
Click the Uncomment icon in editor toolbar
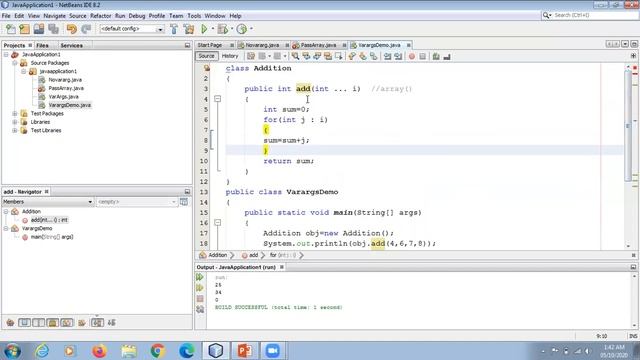[x=447, y=56]
